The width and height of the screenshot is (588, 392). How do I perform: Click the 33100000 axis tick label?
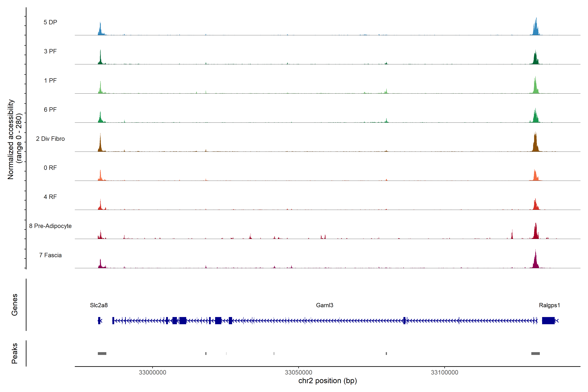coord(444,373)
